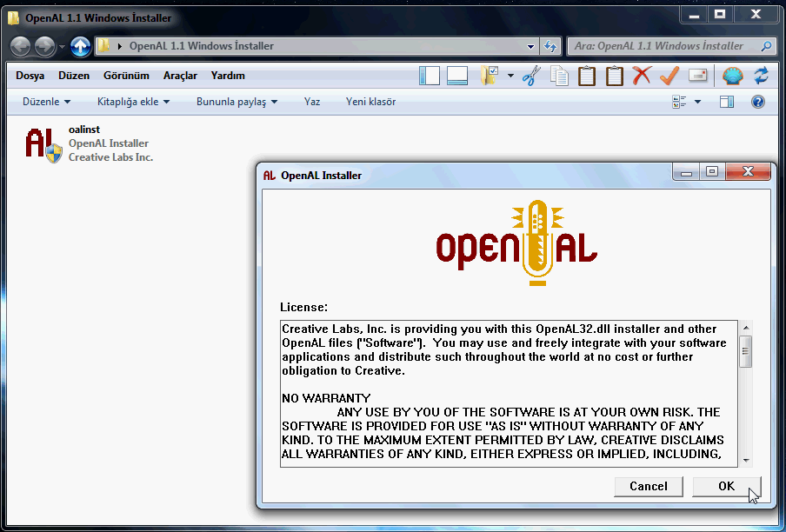786x532 pixels.
Task: Click the Copy documents icon
Action: pyautogui.click(x=559, y=76)
